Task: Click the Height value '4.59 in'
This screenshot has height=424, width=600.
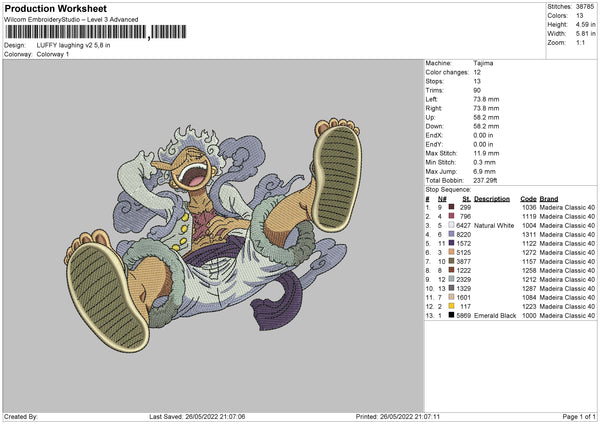Action: click(x=585, y=24)
